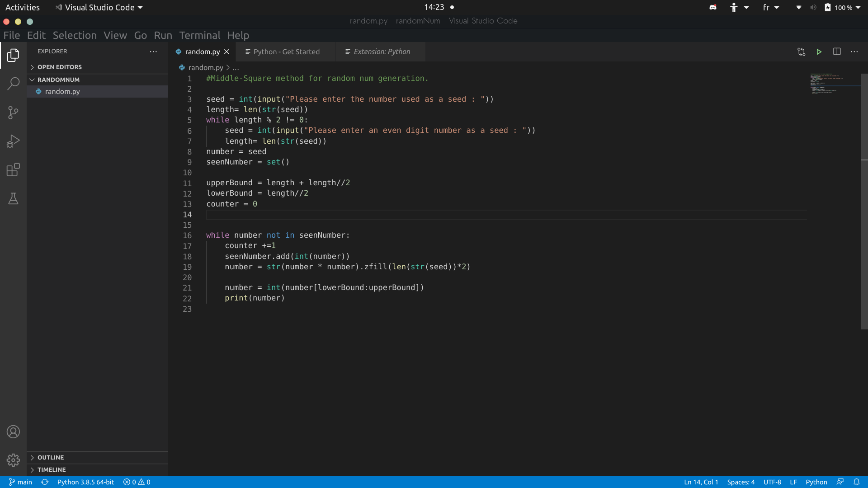Expand the Outline section
Image resolution: width=868 pixels, height=488 pixels.
click(x=51, y=457)
